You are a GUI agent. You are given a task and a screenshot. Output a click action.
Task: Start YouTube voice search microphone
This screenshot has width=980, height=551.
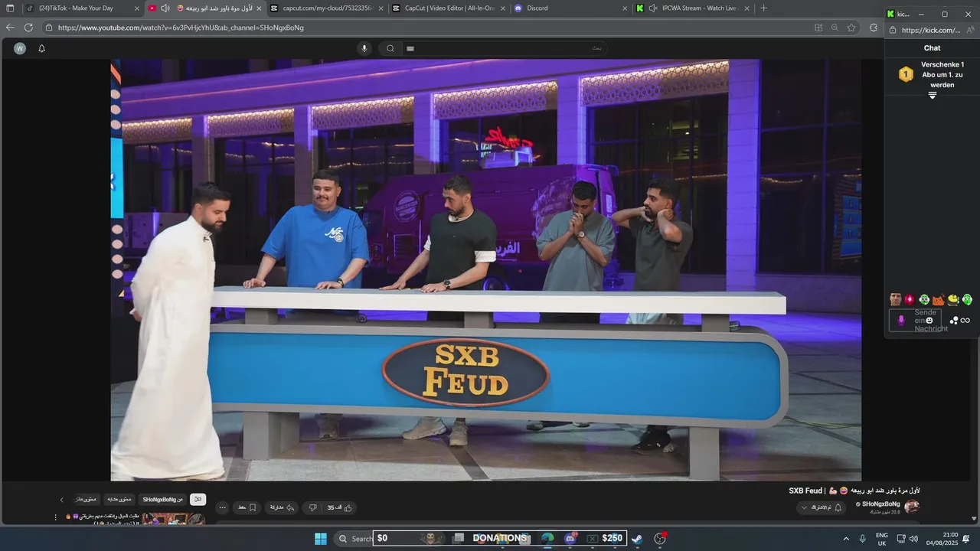coord(364,48)
